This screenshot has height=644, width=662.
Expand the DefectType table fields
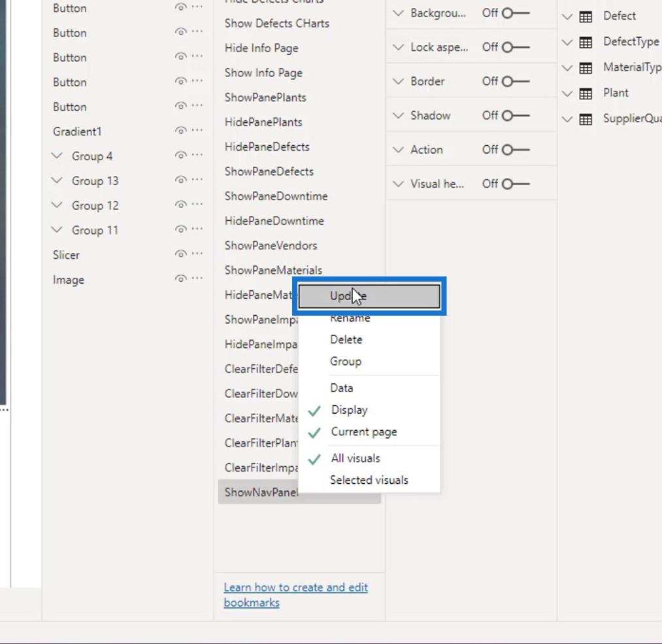567,42
